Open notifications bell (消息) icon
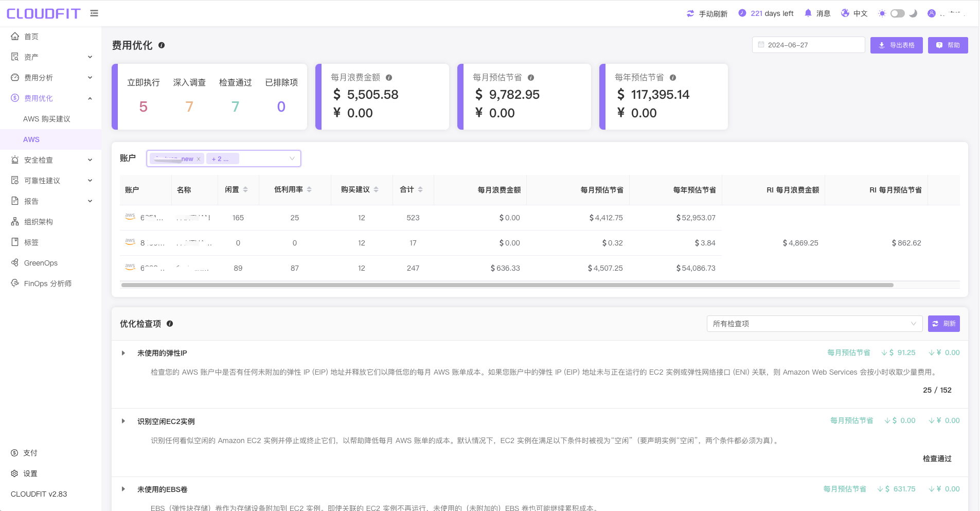This screenshot has height=511, width=980. (x=808, y=13)
